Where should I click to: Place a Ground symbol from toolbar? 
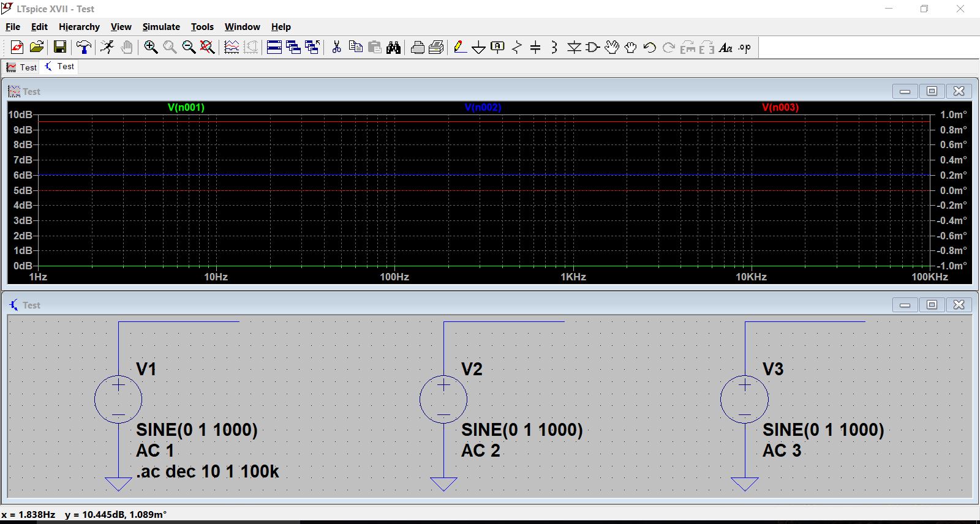479,48
